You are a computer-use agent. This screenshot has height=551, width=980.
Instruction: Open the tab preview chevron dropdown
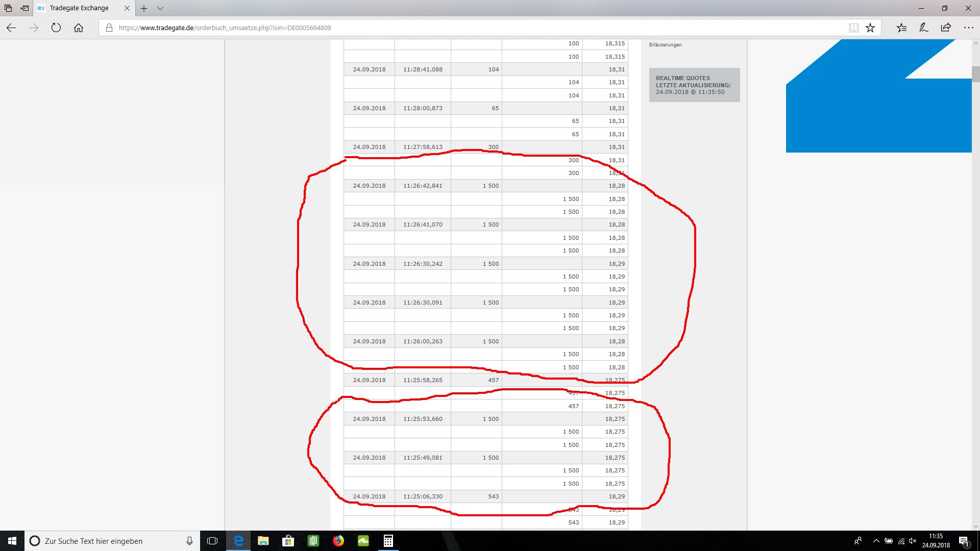pyautogui.click(x=160, y=8)
